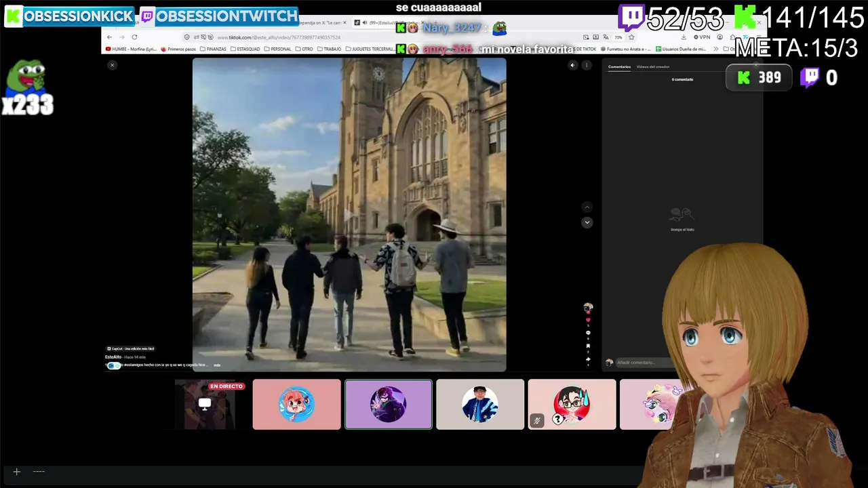The width and height of the screenshot is (868, 488).
Task: Click the muted microphone icon on the tile
Action: (537, 421)
